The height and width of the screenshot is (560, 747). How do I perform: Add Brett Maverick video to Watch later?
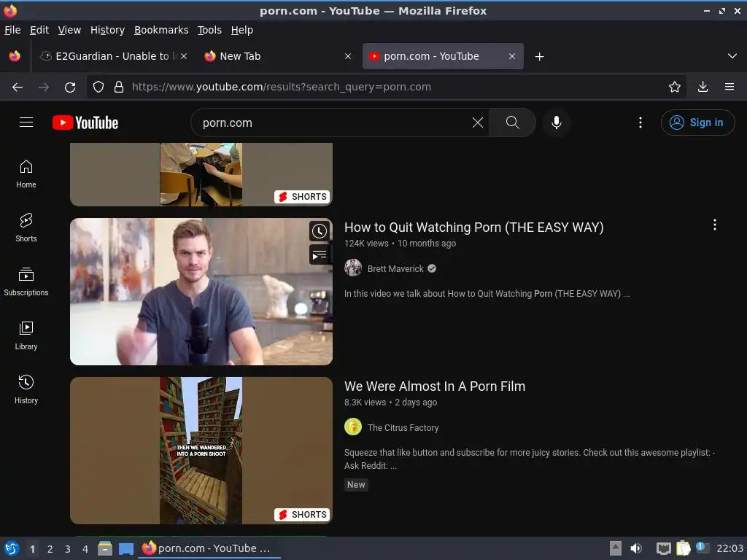[320, 231]
